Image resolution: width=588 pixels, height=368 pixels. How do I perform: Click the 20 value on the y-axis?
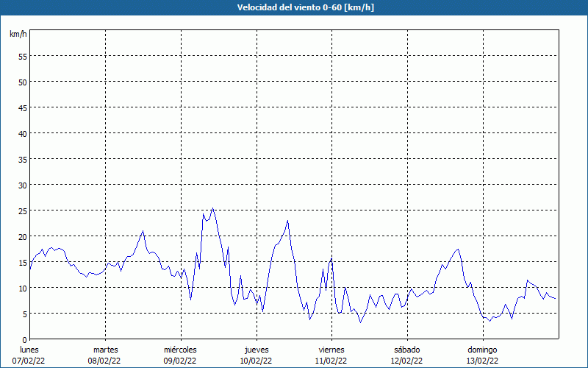(23, 236)
